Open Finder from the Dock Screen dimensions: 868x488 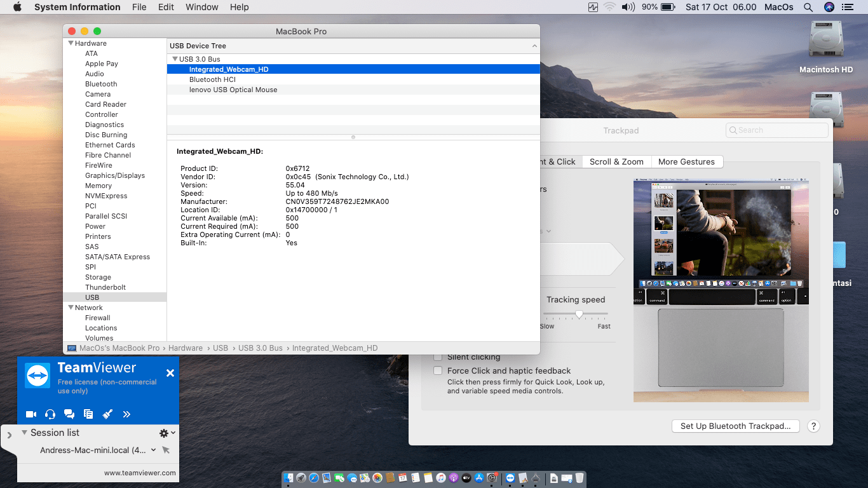tap(289, 478)
